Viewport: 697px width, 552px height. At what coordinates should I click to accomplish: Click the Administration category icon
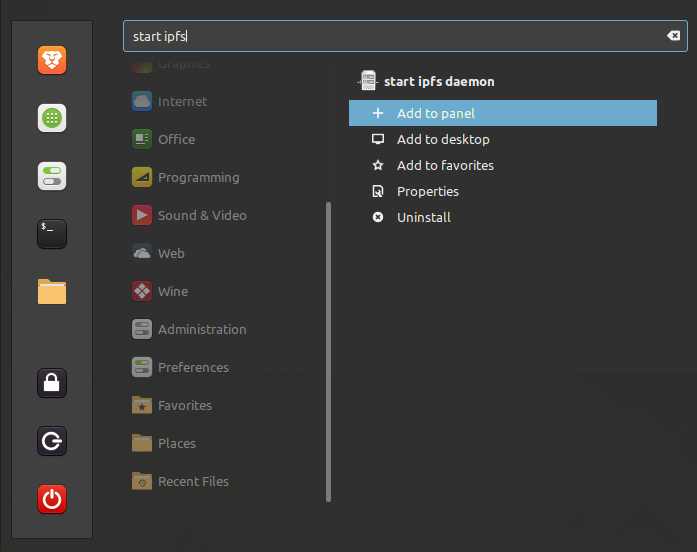[142, 329]
